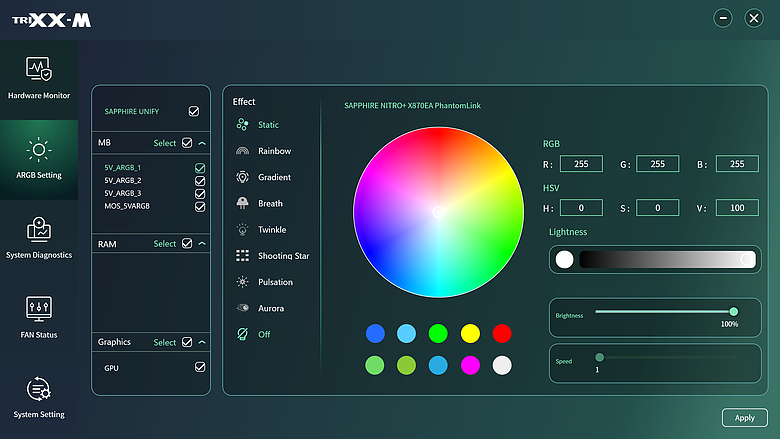Open System Diagnostics icon

pos(39,229)
